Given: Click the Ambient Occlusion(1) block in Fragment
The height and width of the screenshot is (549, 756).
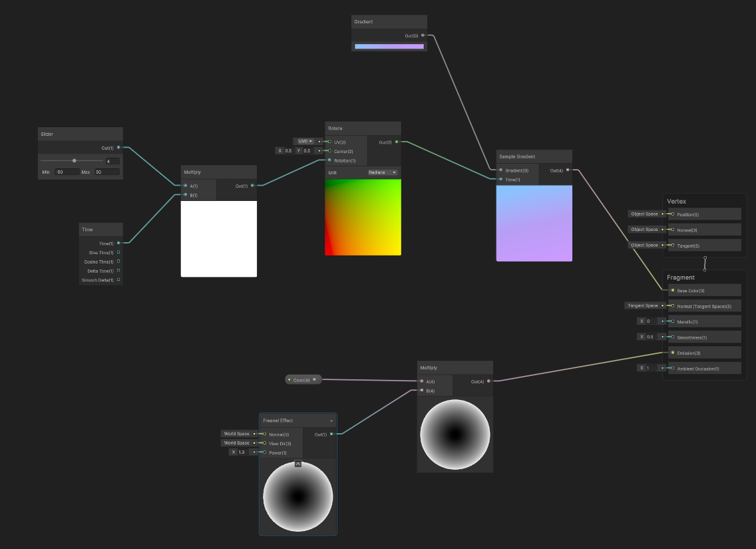Looking at the screenshot, I should [x=704, y=368].
